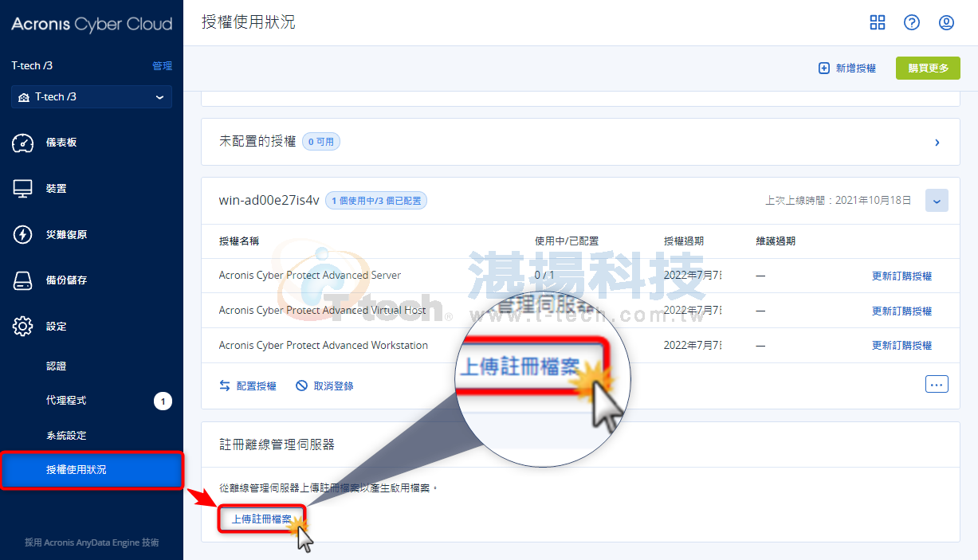Click the 0 可用 badge
This screenshot has height=560, width=978.
coord(321,142)
